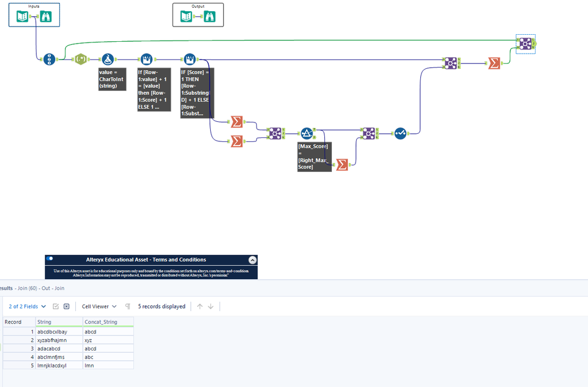Click the 'If [Row-1:value] + 1' annotation box
The width and height of the screenshot is (588, 387).
pyautogui.click(x=154, y=90)
